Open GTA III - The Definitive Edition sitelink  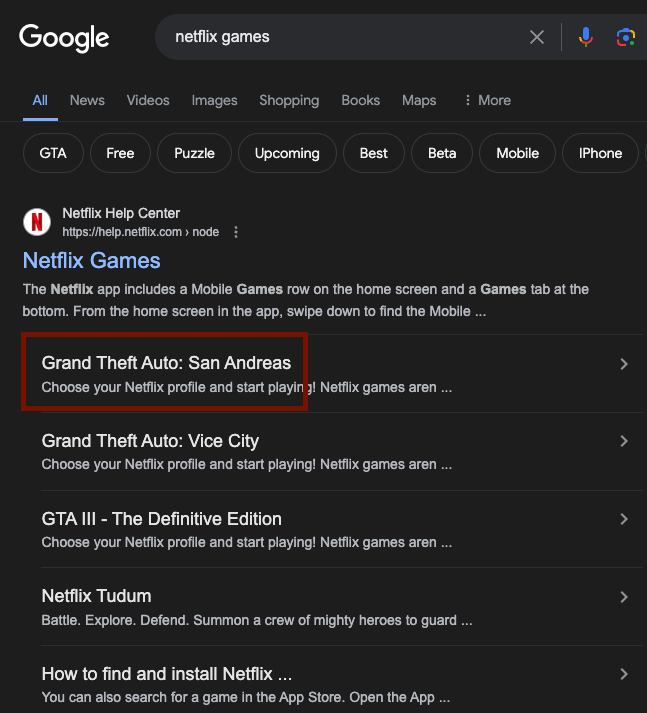click(161, 519)
